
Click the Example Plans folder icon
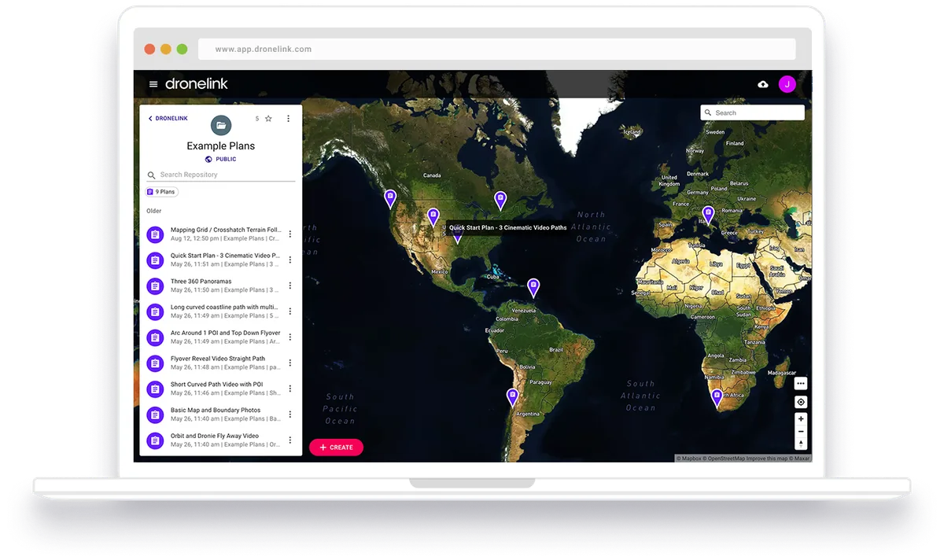pyautogui.click(x=221, y=125)
